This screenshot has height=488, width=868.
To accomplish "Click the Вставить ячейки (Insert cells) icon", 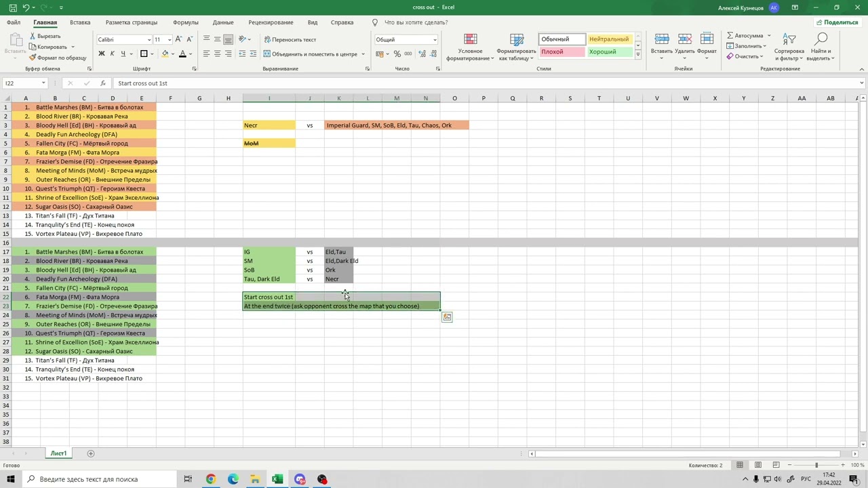I will (662, 40).
